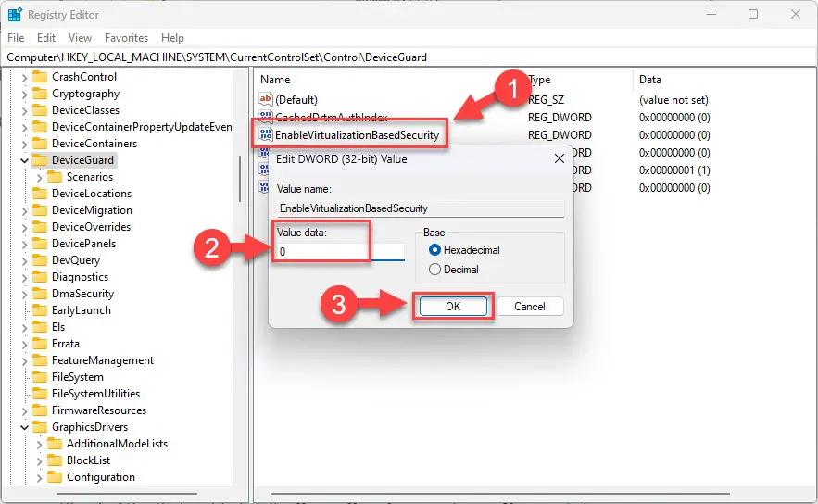Viewport: 818px width, 504px height.
Task: Select the GraphicsDrivers folder icon
Action: (x=40, y=427)
